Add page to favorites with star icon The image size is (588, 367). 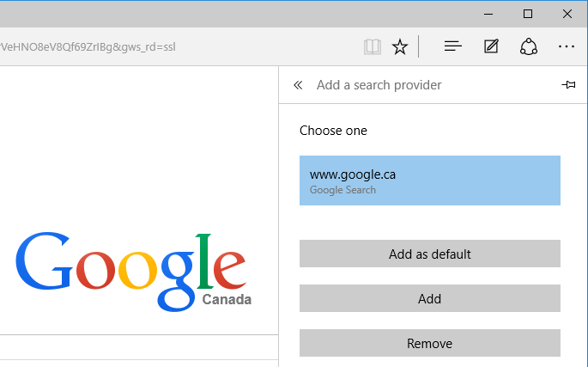400,47
